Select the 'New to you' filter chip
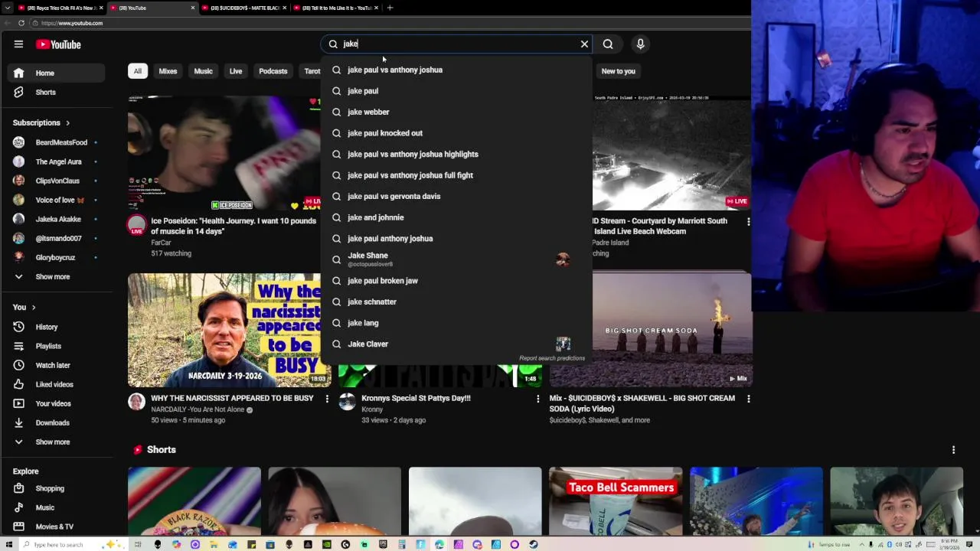The height and width of the screenshot is (551, 980). click(618, 71)
